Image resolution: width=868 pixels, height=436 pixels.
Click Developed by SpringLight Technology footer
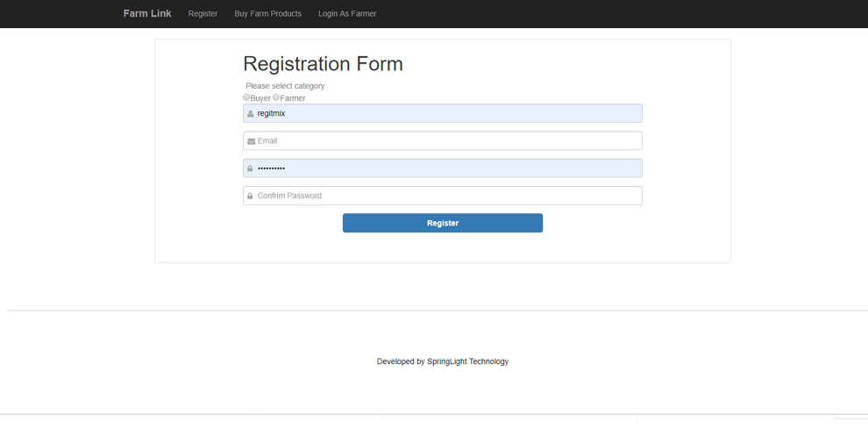tap(442, 361)
